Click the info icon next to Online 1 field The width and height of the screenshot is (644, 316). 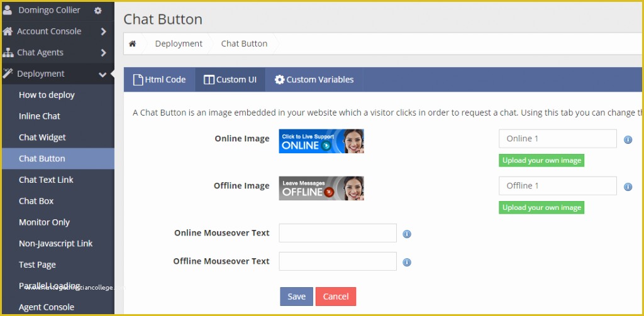[628, 139]
